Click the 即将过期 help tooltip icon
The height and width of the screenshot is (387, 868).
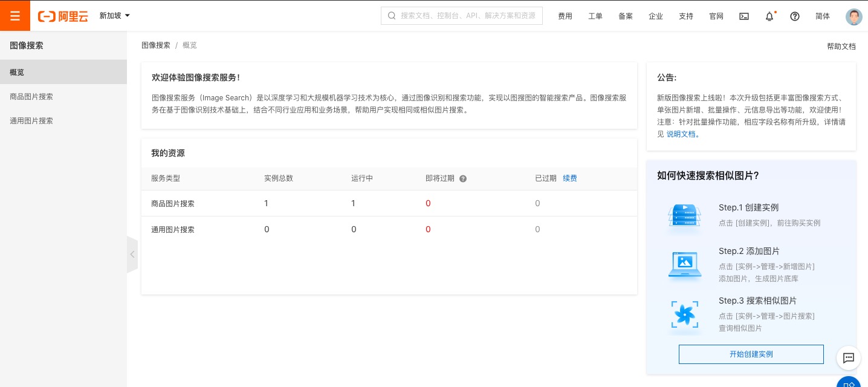click(463, 179)
